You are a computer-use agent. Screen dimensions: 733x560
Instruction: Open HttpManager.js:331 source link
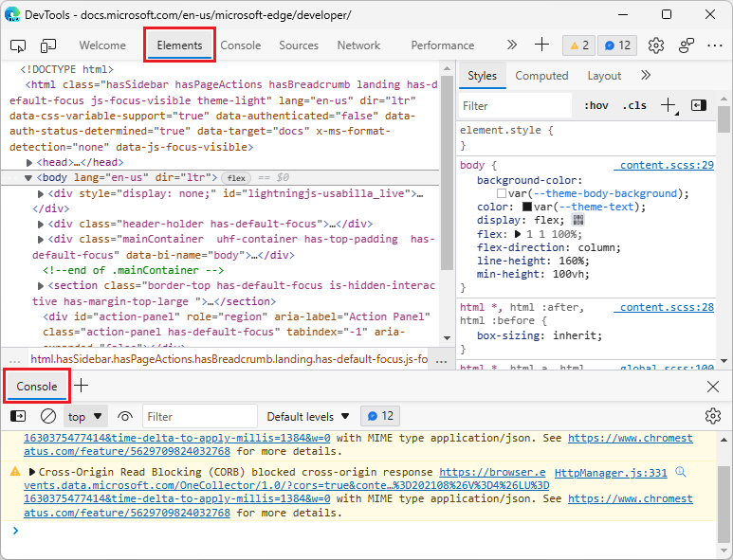(611, 473)
